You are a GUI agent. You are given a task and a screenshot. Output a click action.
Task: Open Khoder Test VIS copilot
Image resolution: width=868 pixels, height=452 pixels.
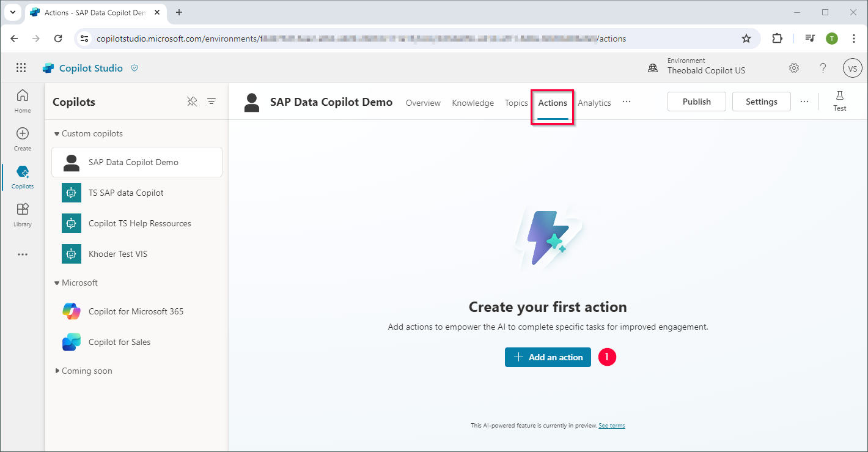click(x=137, y=254)
